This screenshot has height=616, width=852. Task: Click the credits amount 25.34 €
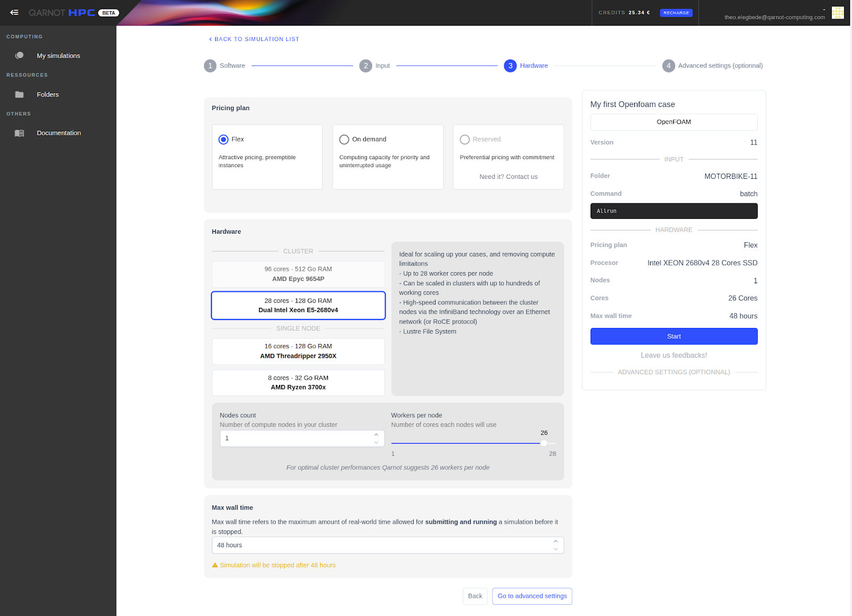point(639,13)
